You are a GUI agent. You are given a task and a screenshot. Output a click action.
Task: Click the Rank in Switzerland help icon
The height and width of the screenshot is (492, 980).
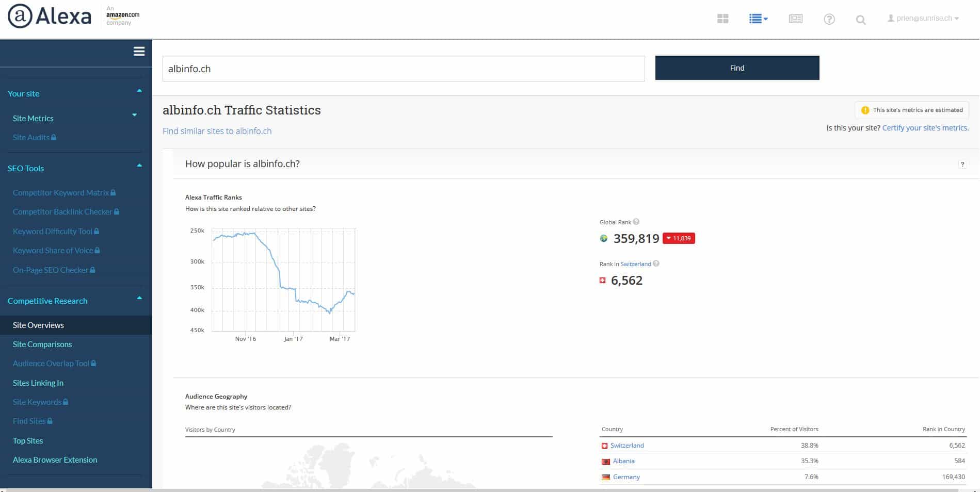(x=656, y=264)
